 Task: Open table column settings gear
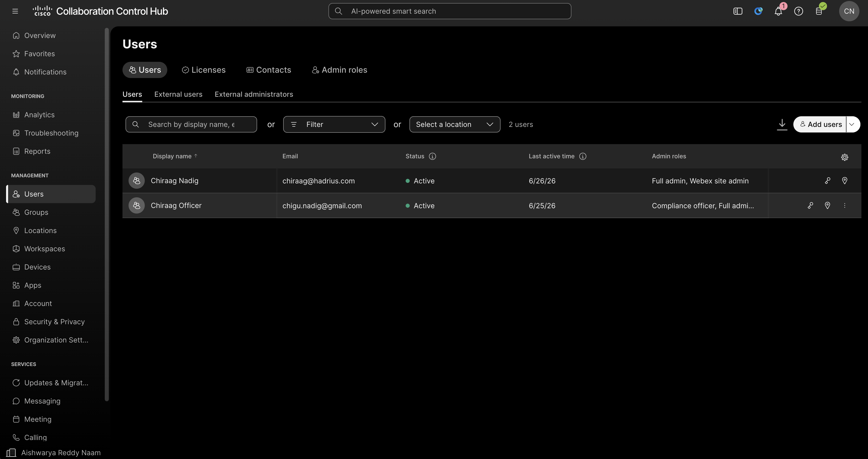click(x=844, y=157)
